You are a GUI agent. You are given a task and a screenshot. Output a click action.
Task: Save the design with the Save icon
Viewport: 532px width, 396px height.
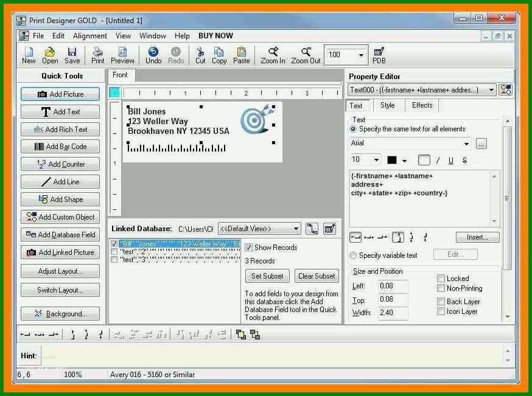(x=72, y=55)
